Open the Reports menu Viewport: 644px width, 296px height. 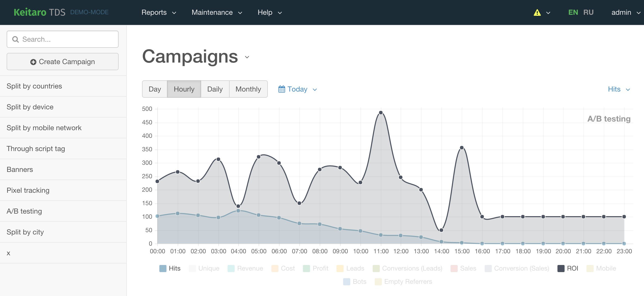tap(159, 12)
